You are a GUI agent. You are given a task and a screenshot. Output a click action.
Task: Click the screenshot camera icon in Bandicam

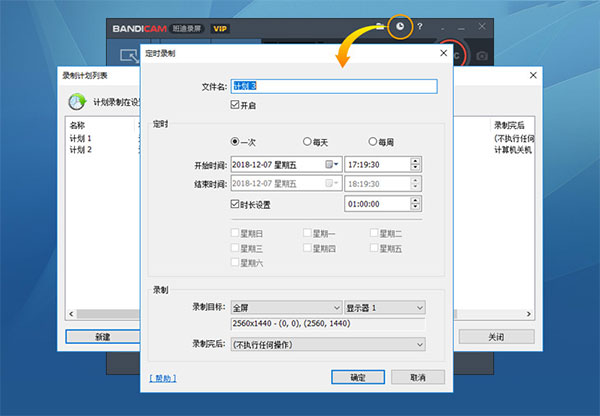(482, 56)
